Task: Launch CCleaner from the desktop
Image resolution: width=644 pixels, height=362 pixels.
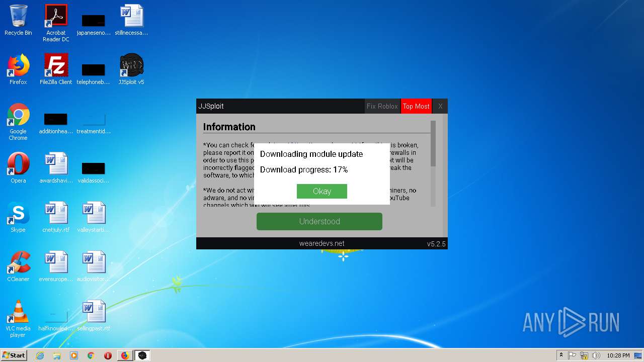Action: 18,266
